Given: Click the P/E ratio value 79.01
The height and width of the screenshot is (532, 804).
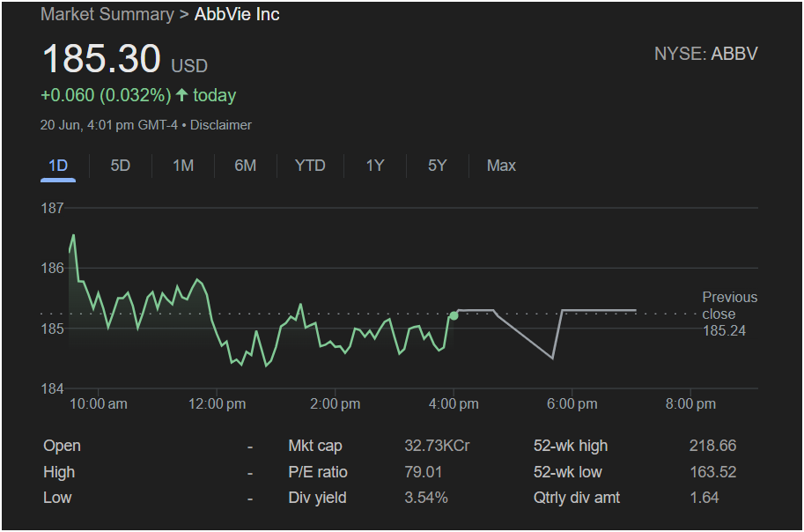Looking at the screenshot, I should click(x=423, y=472).
